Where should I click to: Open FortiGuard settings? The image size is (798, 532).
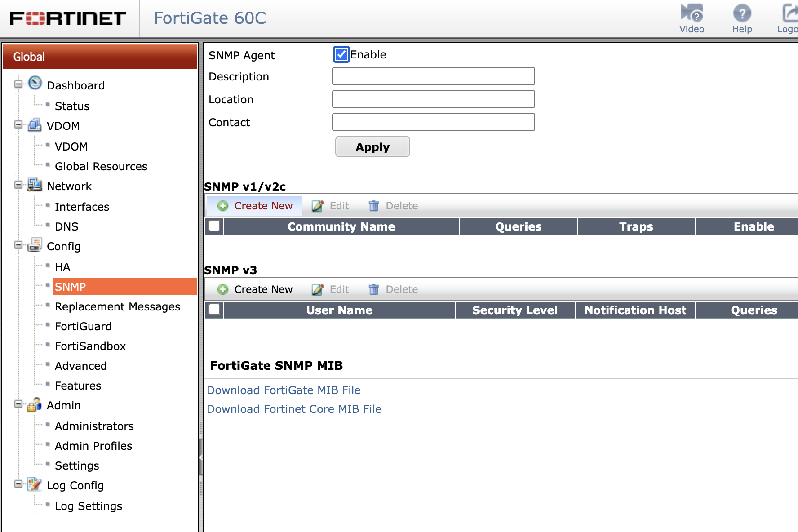(83, 326)
